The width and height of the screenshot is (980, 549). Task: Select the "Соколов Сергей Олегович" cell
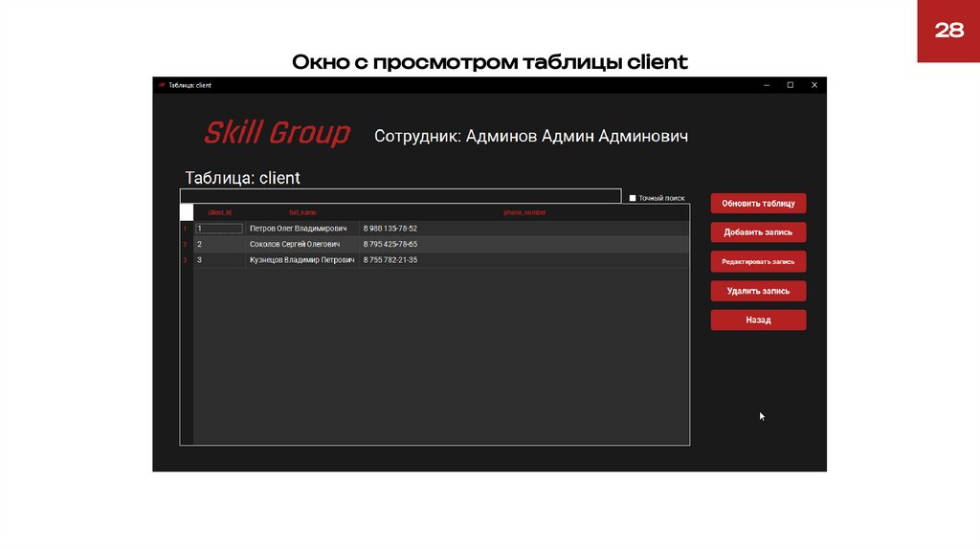coord(302,244)
